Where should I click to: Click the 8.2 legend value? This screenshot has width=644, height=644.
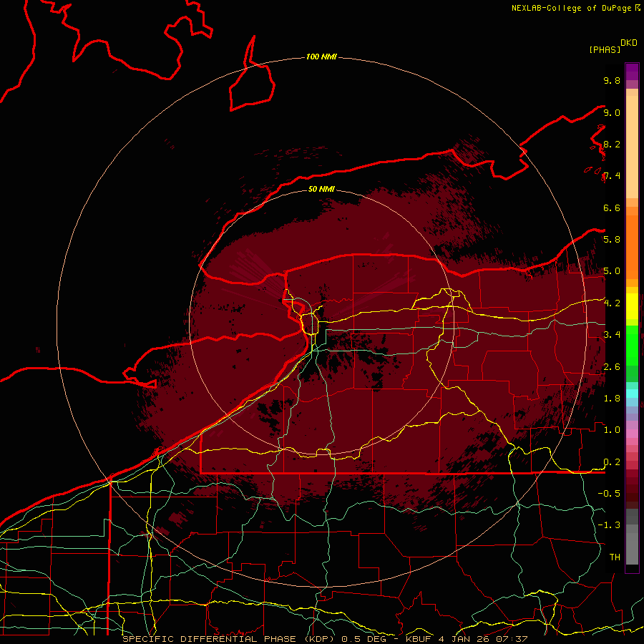point(612,144)
